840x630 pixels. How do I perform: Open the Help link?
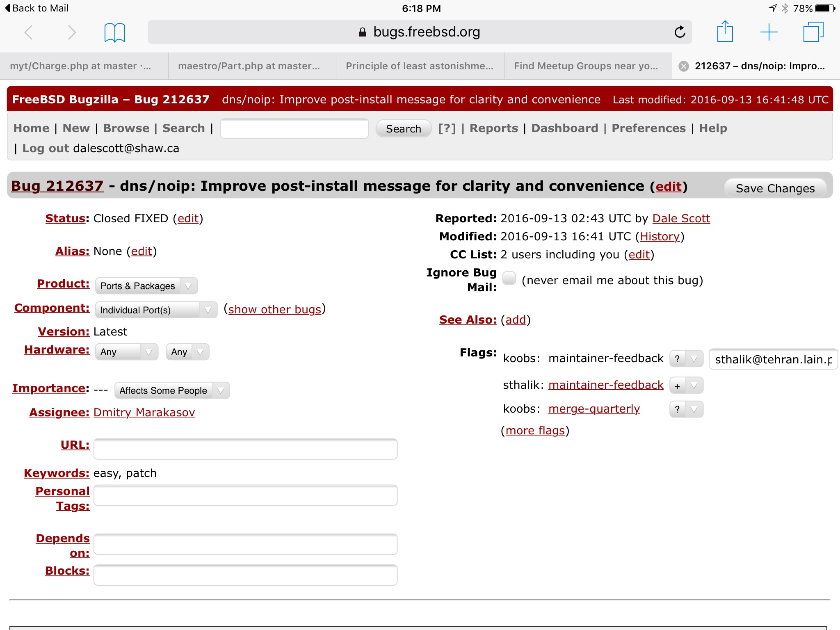click(713, 128)
